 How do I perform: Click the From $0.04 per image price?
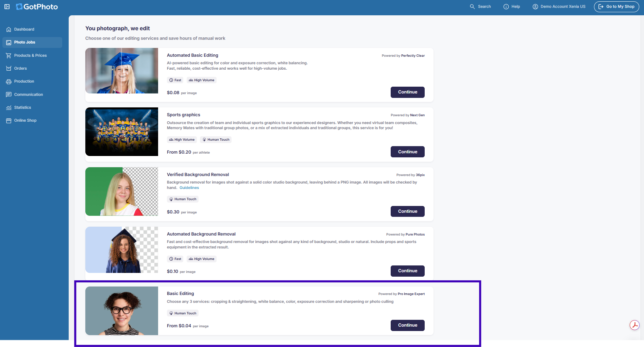(x=188, y=326)
